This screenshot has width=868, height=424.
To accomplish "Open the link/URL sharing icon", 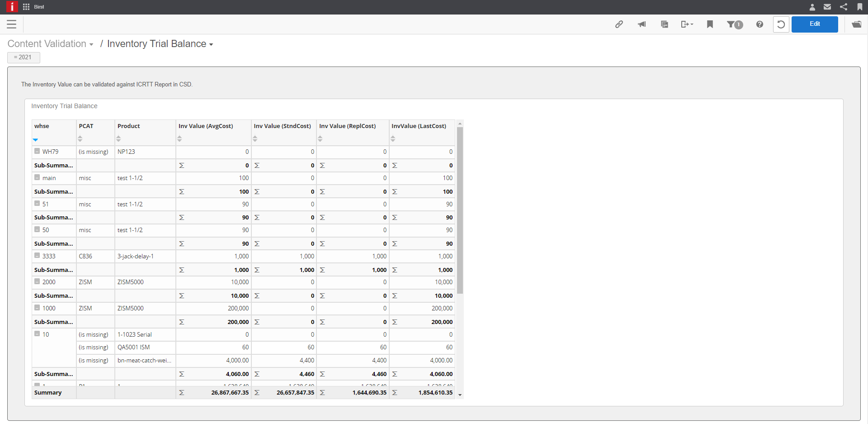I will (x=619, y=24).
